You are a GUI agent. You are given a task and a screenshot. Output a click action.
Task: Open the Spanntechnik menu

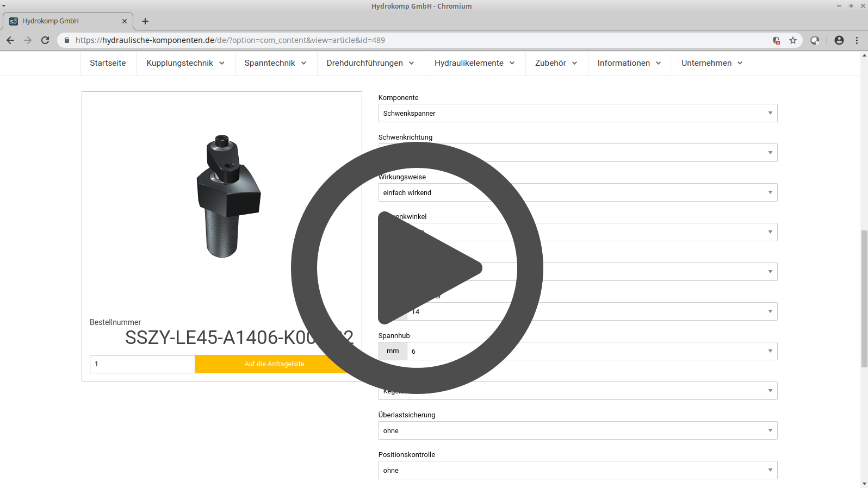(275, 63)
